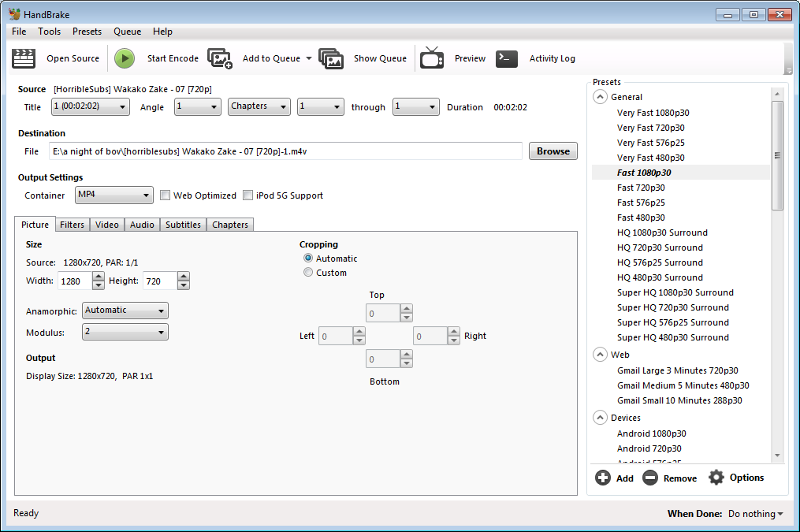Click the Open Source label
This screenshot has height=532, width=800.
coord(73,58)
